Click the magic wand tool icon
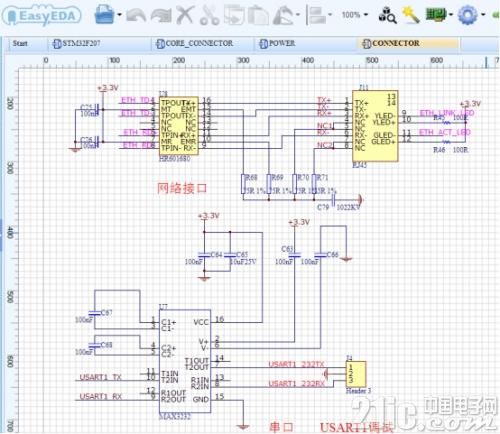This screenshot has width=500, height=434. click(411, 15)
